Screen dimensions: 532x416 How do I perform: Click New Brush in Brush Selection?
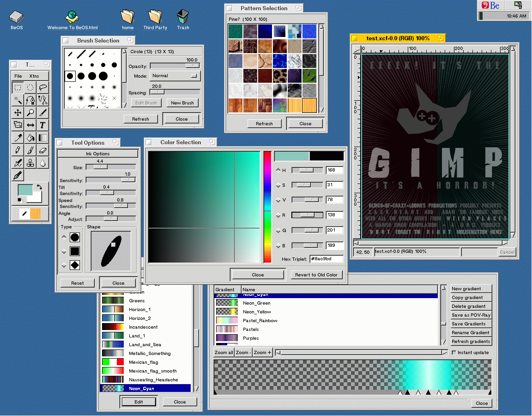click(182, 103)
